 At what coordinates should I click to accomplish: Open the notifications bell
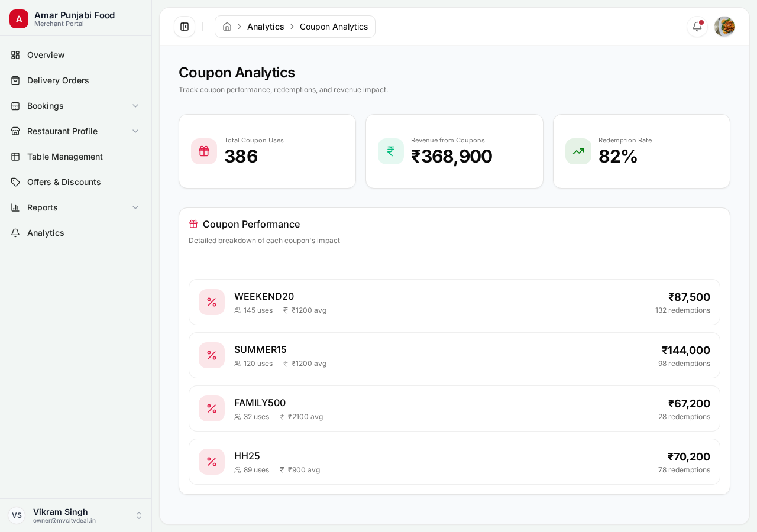(697, 27)
